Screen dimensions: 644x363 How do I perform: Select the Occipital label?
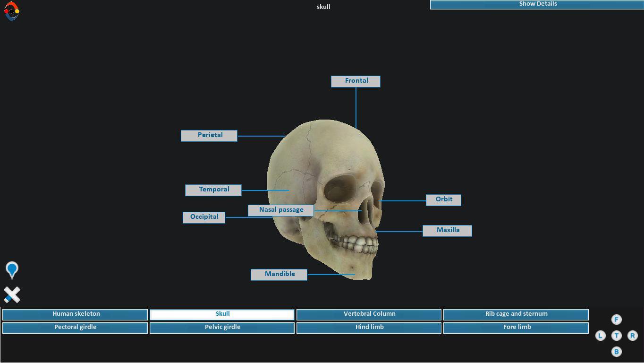pos(204,217)
